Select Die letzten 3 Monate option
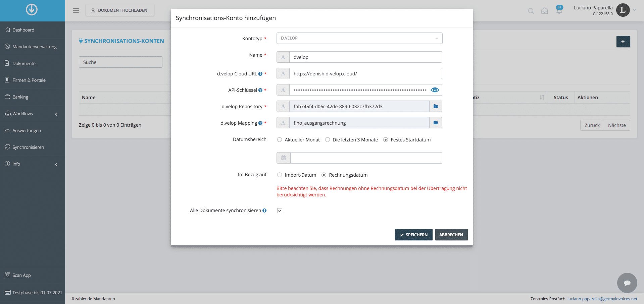Screen dimensions: 644x304 (328, 140)
